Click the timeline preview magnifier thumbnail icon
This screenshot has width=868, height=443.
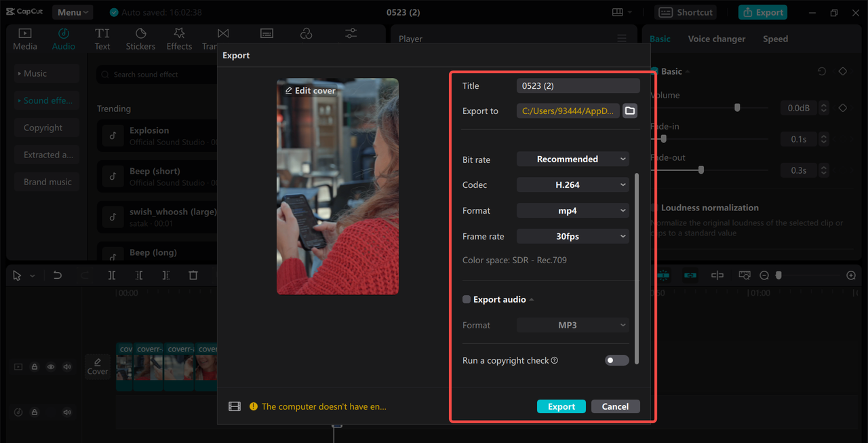pyautogui.click(x=745, y=275)
